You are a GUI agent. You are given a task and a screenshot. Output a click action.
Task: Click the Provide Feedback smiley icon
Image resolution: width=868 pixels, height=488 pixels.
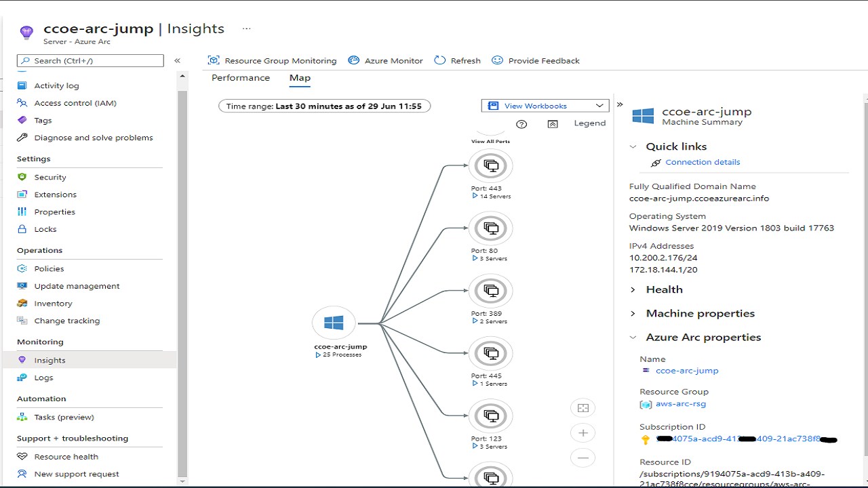tap(498, 60)
